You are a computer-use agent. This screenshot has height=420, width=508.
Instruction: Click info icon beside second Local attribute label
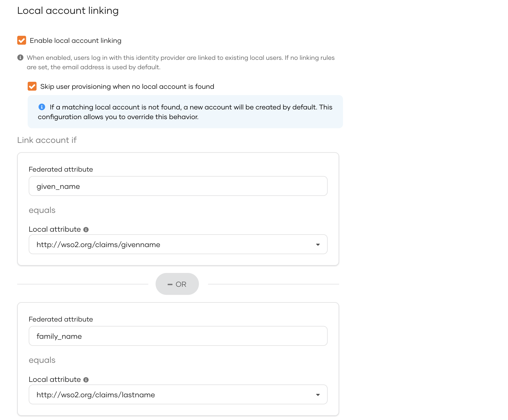click(x=86, y=380)
